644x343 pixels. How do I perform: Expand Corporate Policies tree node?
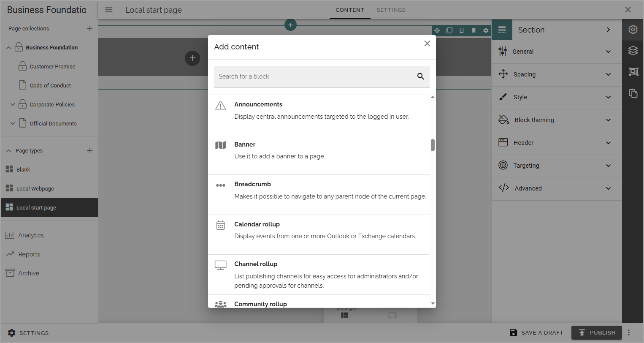point(13,104)
